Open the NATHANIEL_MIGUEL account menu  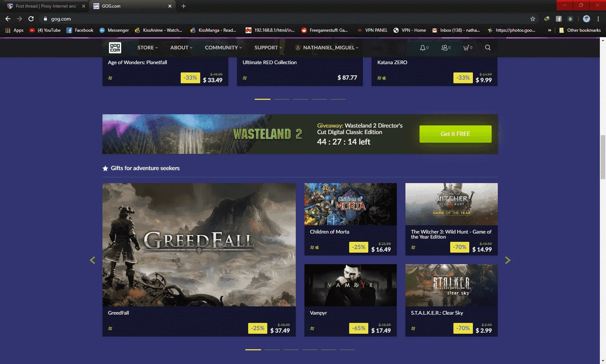[x=327, y=48]
